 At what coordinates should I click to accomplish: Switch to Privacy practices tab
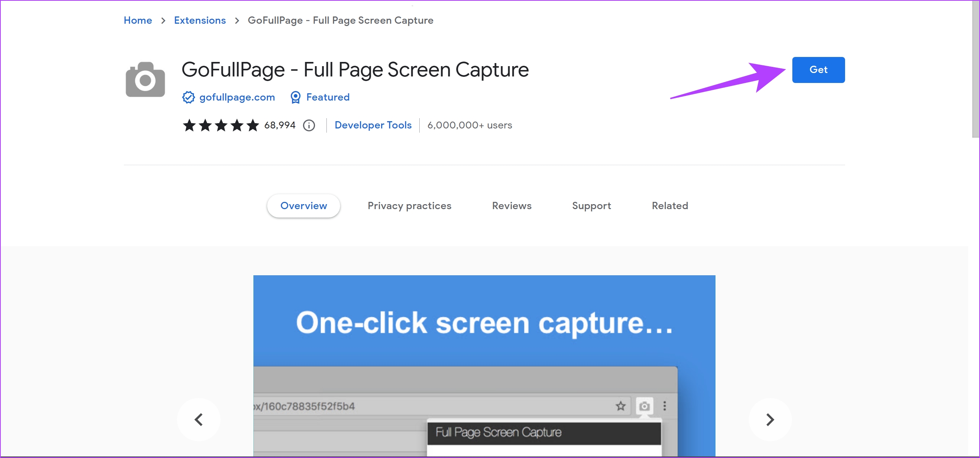409,206
